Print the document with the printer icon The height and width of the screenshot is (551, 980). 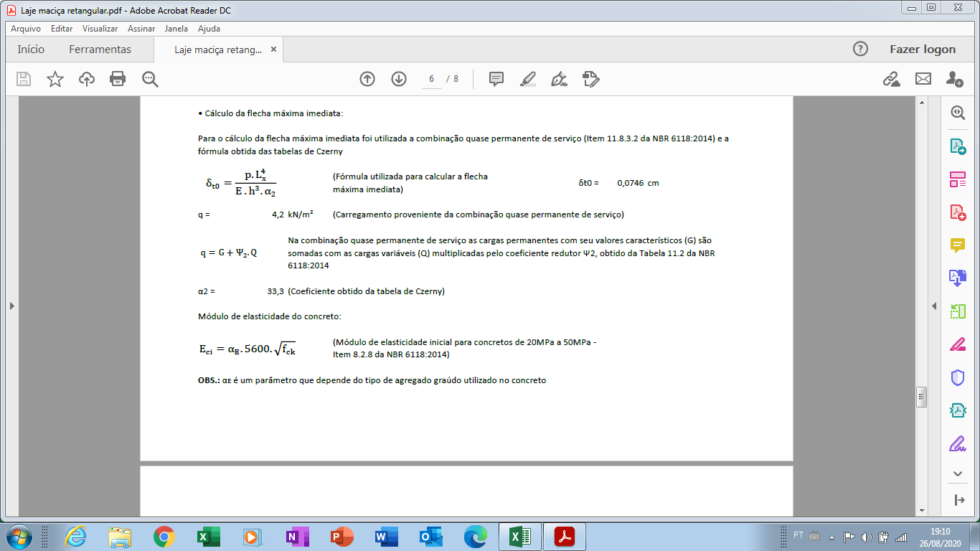point(118,79)
